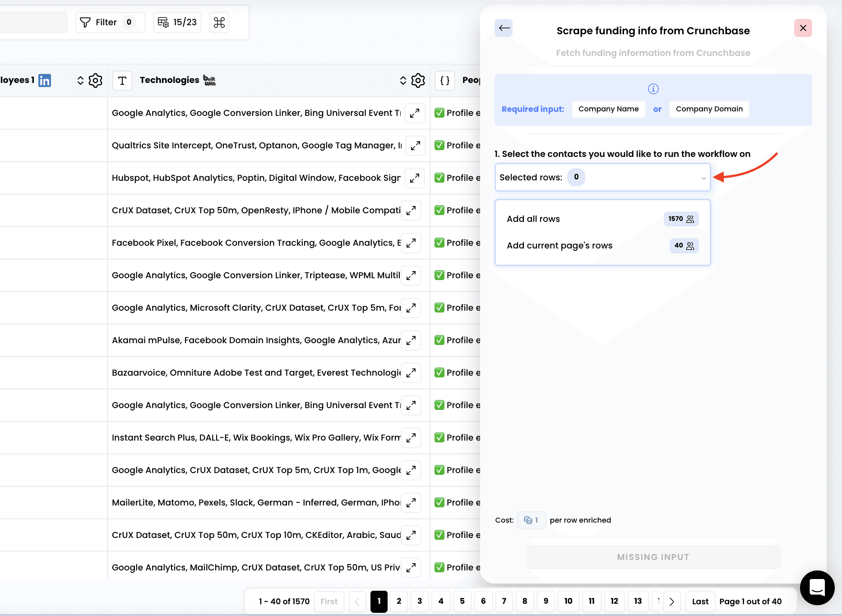Click the next page arrow
842x616 pixels.
[671, 602]
